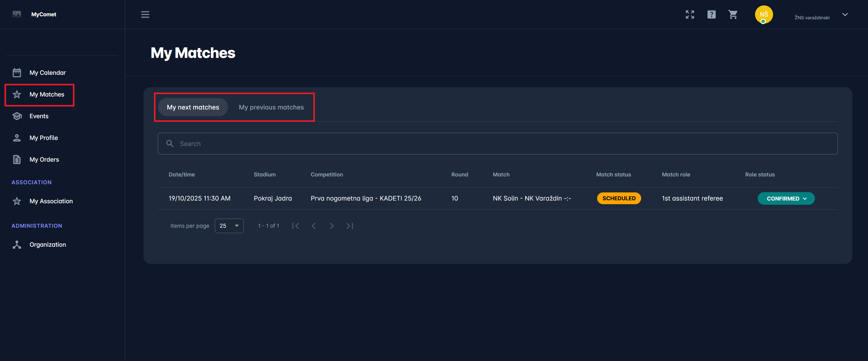Go to the previous page arrow
Screen dimensions: 868x361
pos(313,226)
